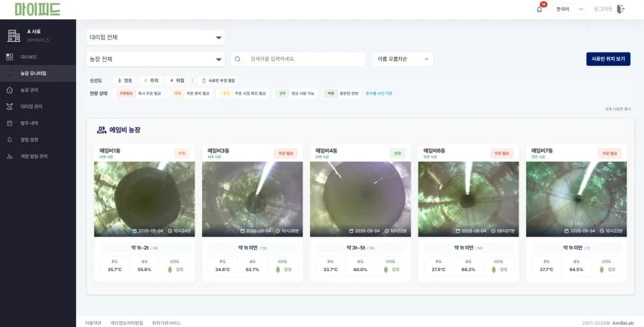Open the 에임비7동 bin camera image
644x327 pixels.
click(x=576, y=199)
